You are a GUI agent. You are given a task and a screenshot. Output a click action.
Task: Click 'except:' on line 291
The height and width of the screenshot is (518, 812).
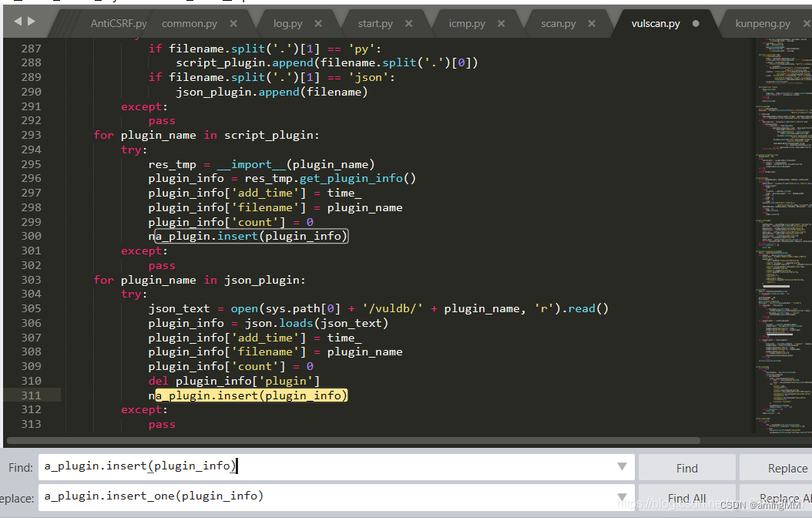tap(145, 106)
